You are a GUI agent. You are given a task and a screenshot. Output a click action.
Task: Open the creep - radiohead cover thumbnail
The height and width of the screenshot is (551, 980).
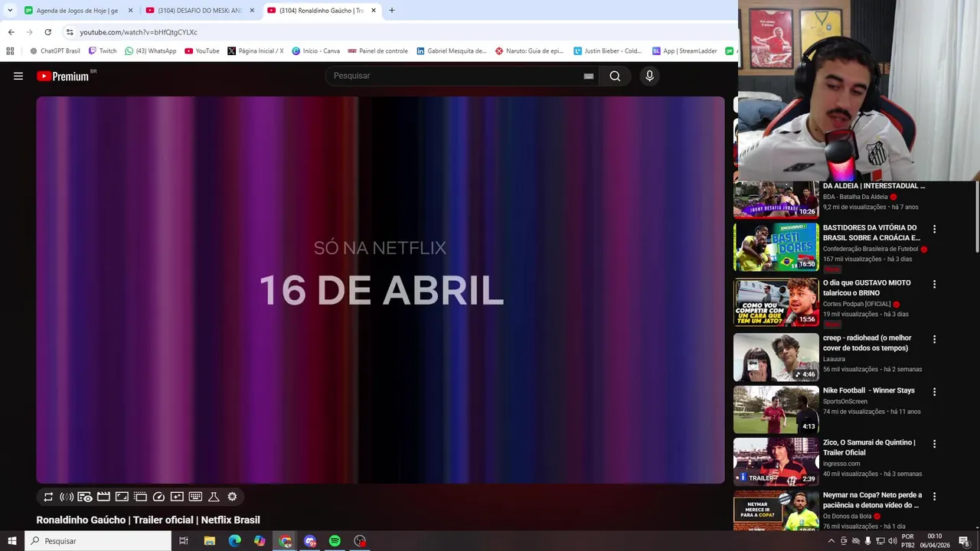point(776,357)
